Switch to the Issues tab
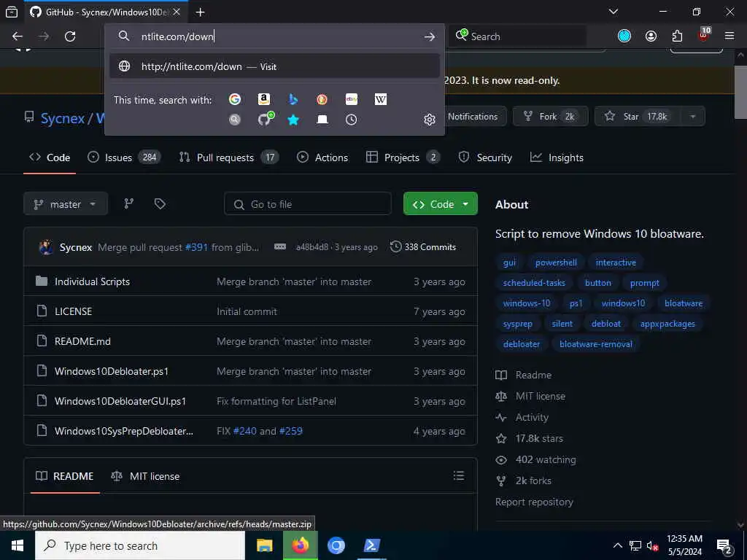The height and width of the screenshot is (560, 747). [124, 157]
